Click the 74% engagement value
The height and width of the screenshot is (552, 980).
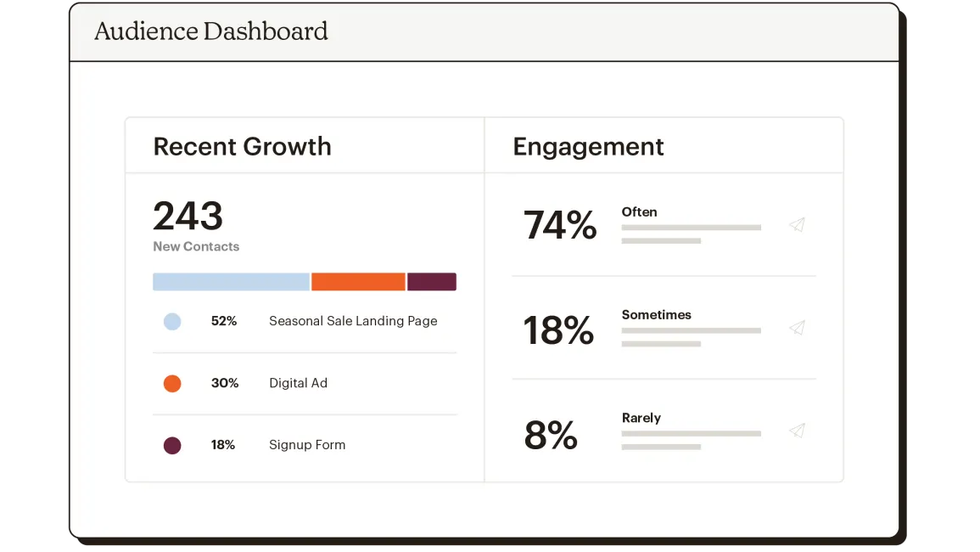click(x=560, y=226)
